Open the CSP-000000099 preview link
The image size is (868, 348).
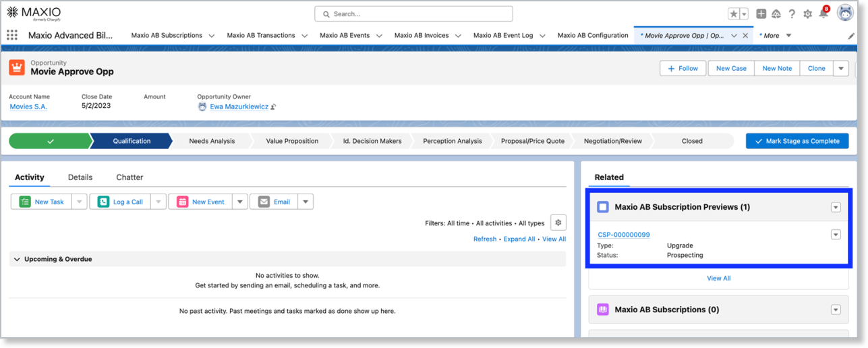(x=624, y=235)
